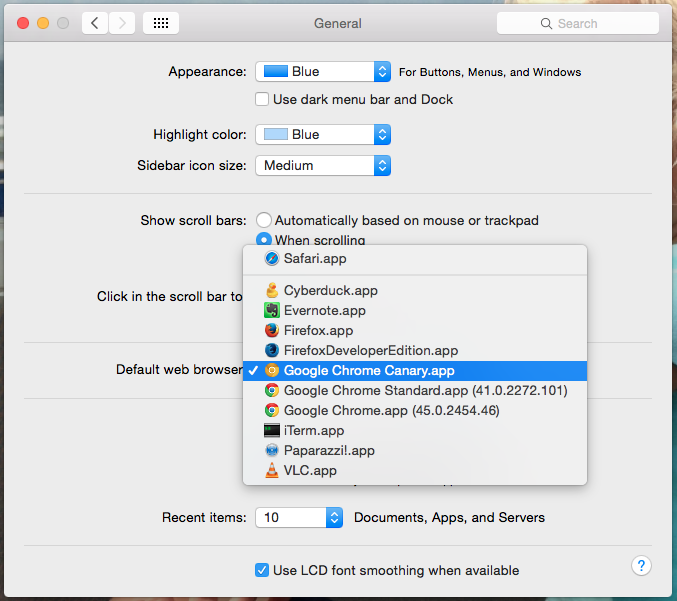This screenshot has height=601, width=677.
Task: Open the Highlight color dropdown
Action: pos(323,134)
